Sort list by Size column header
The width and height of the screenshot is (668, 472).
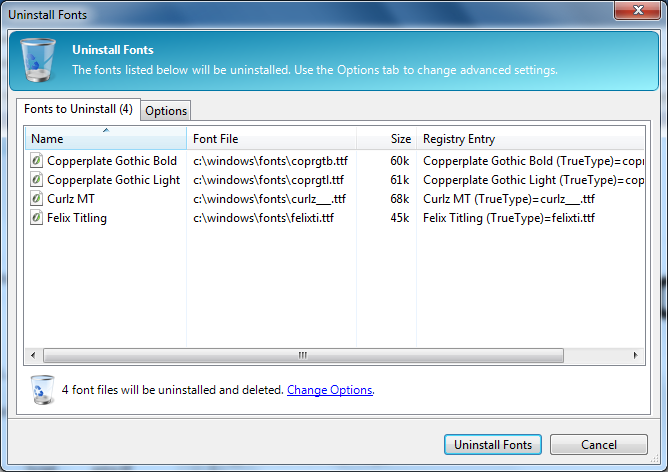tap(386, 139)
